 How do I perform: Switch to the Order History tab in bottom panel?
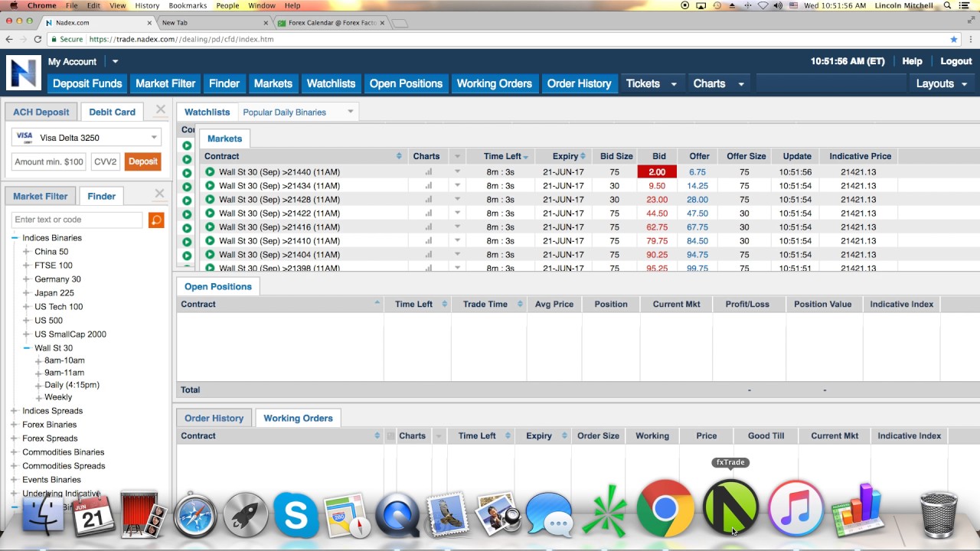click(x=214, y=418)
